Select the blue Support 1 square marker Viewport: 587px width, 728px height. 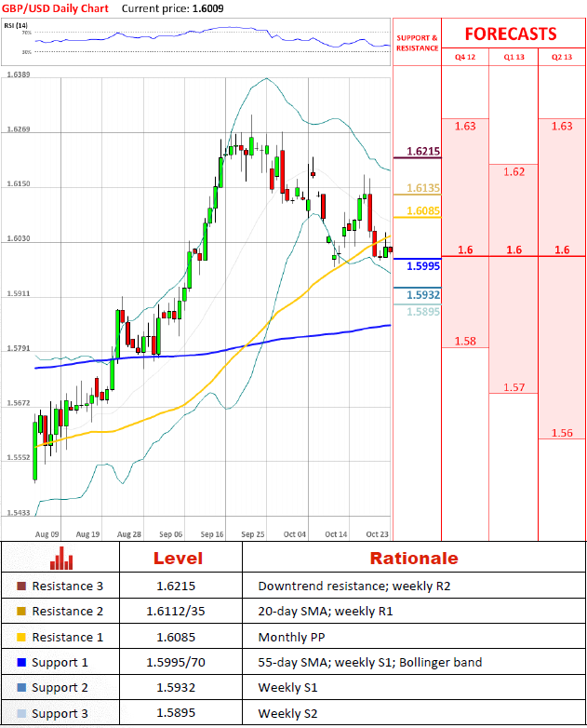point(21,663)
